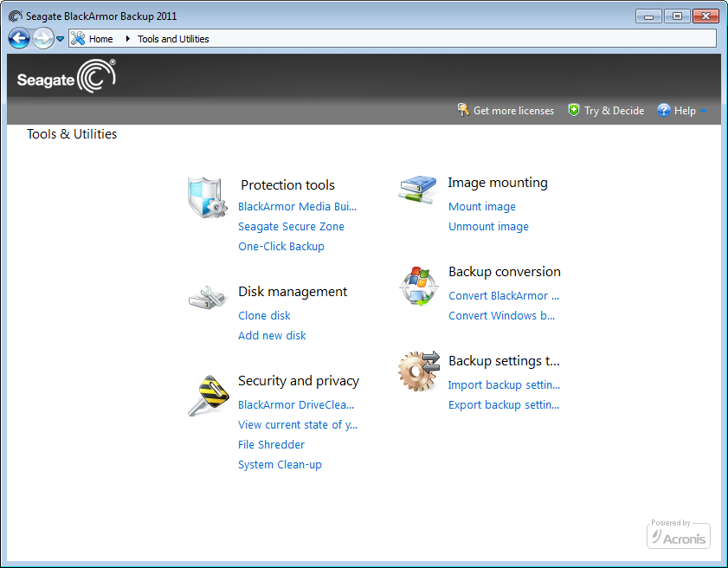Select the Protection tools heading
Screen dimensions: 728x568
287,184
